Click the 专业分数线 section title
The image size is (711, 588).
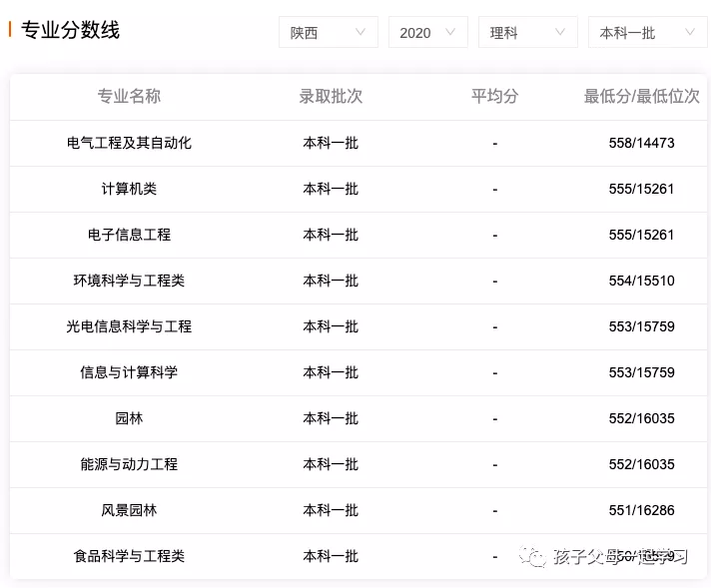pyautogui.click(x=70, y=30)
